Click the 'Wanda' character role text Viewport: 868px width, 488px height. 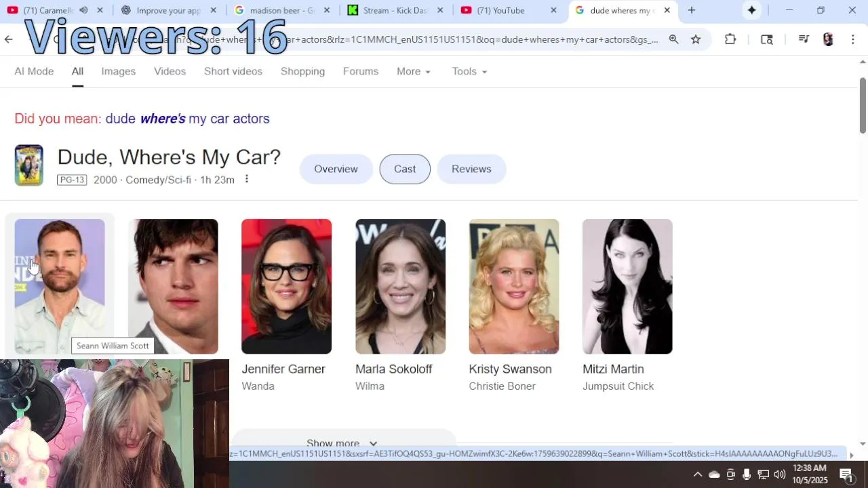coord(258,386)
